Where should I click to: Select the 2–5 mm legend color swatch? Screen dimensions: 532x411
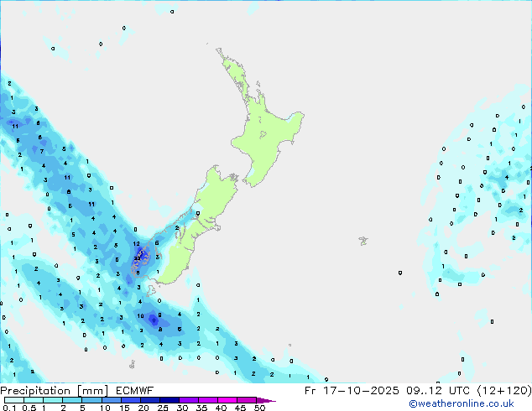pos(72,400)
